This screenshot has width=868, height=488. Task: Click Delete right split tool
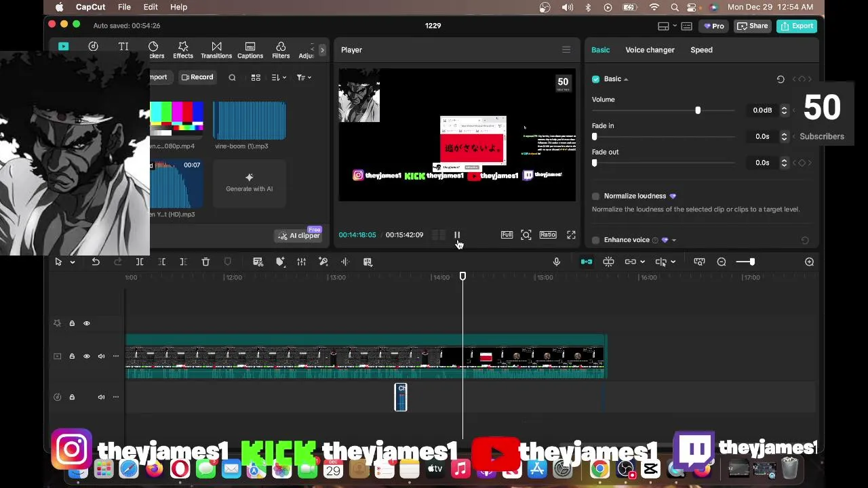coord(183,262)
